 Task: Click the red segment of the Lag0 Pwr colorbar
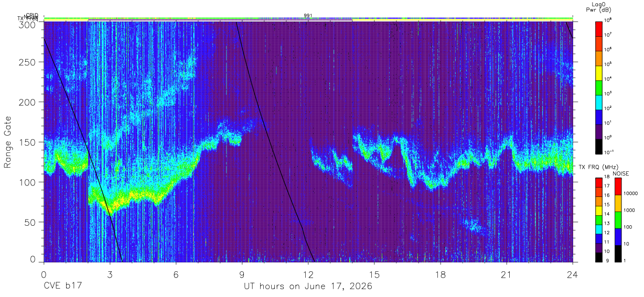point(599,28)
